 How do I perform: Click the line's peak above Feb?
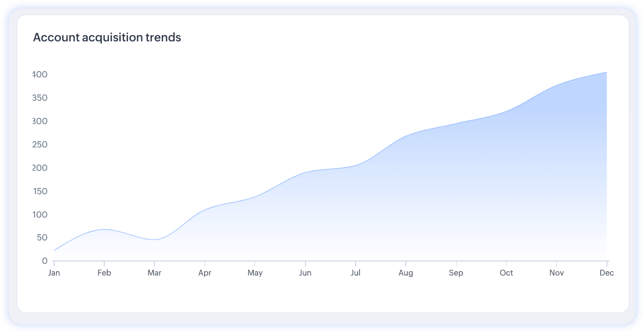click(x=104, y=229)
